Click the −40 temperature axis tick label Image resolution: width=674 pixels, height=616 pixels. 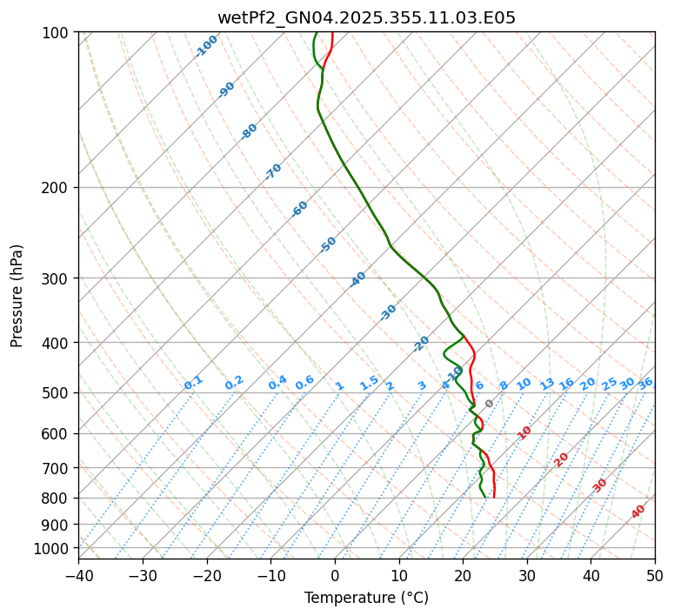pos(78,575)
